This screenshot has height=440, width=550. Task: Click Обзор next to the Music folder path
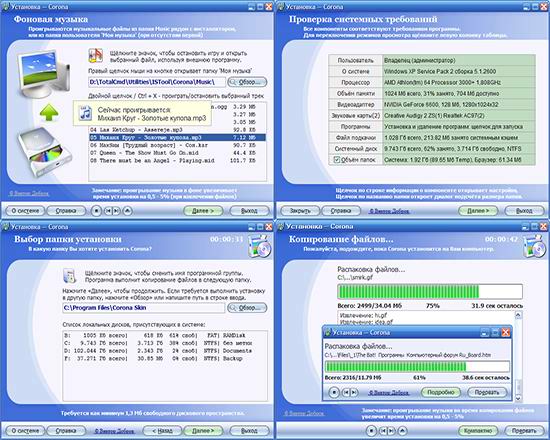[x=247, y=82]
